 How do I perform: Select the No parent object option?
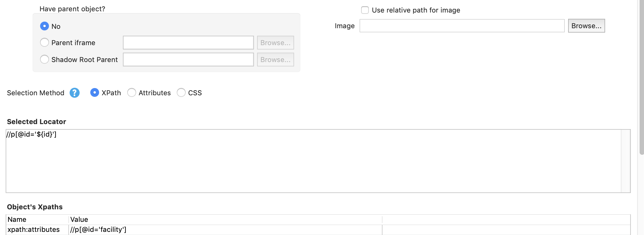pos(45,26)
